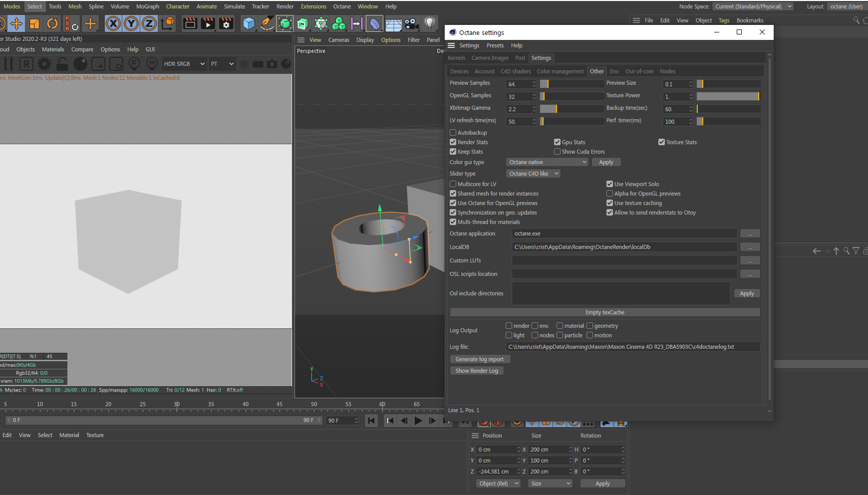
Task: Click the Xbitmap Gamma slider
Action: 572,109
